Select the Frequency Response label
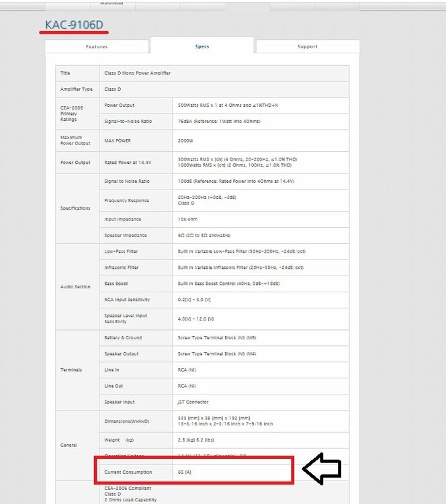The image size is (446, 504). [126, 200]
